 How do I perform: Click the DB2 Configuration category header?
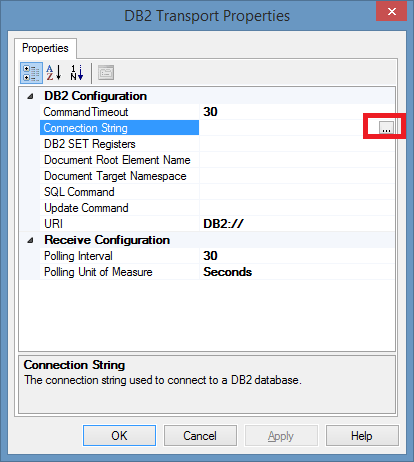click(96, 96)
